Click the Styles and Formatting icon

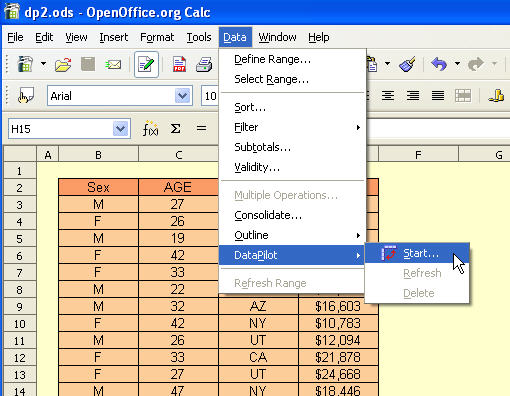[x=26, y=96]
